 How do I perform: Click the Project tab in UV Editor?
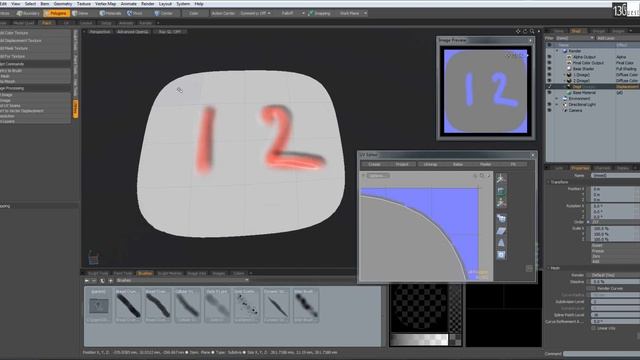(x=402, y=164)
